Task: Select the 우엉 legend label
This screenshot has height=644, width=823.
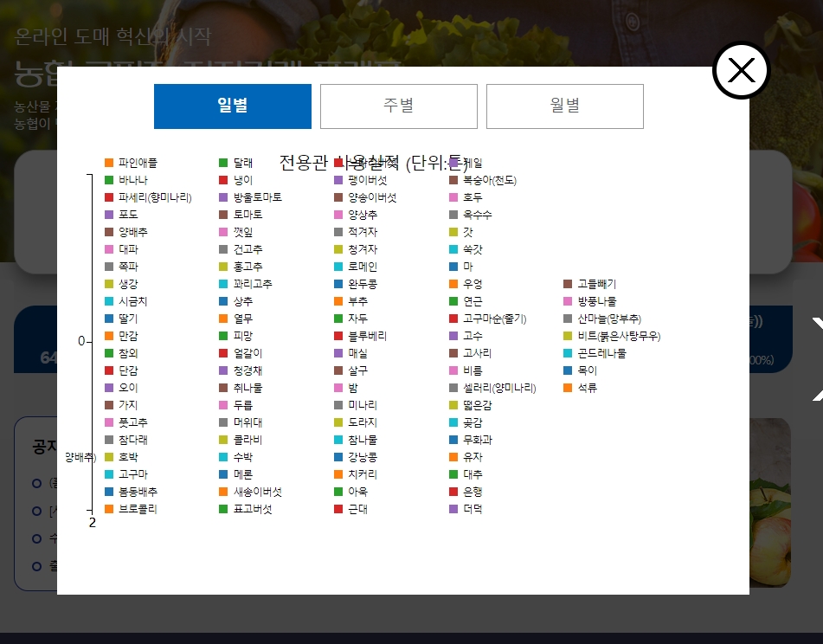Action: (x=473, y=284)
